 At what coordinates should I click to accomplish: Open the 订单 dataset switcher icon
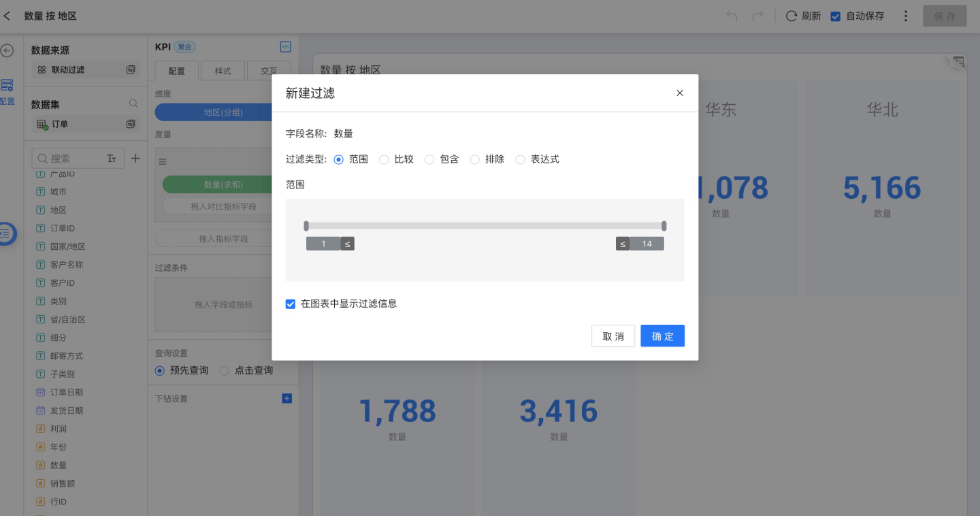pyautogui.click(x=131, y=125)
